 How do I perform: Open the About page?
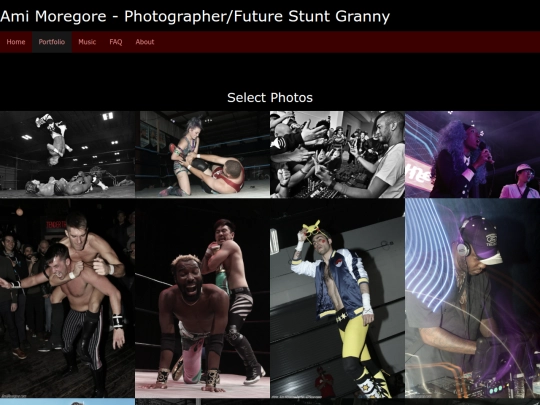pos(145,42)
